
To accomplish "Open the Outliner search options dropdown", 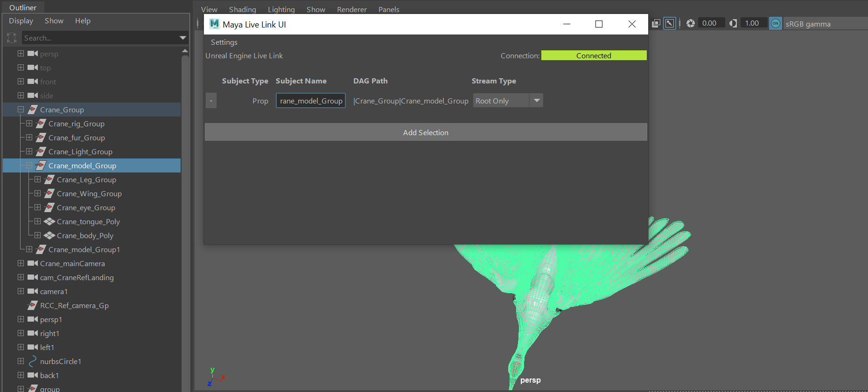I will 183,38.
